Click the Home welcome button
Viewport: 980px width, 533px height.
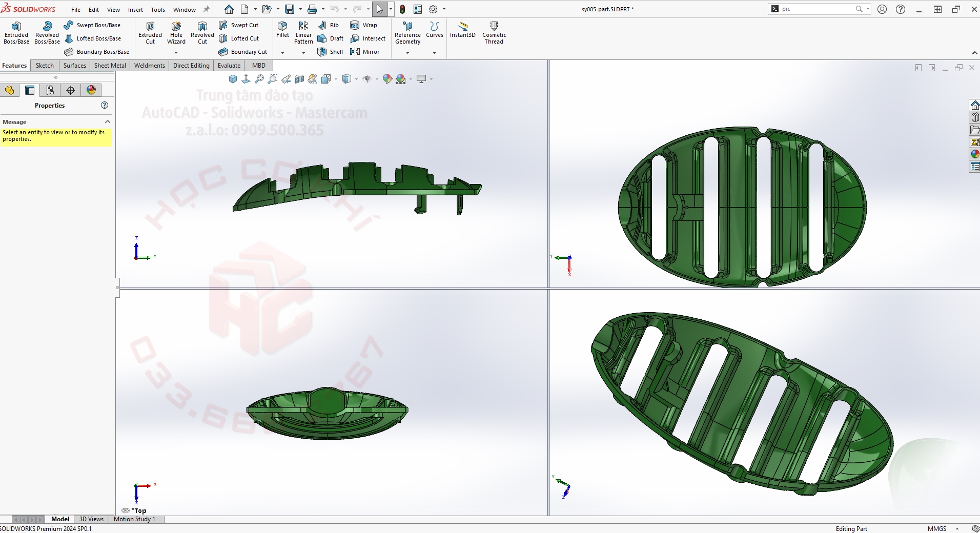pyautogui.click(x=229, y=9)
